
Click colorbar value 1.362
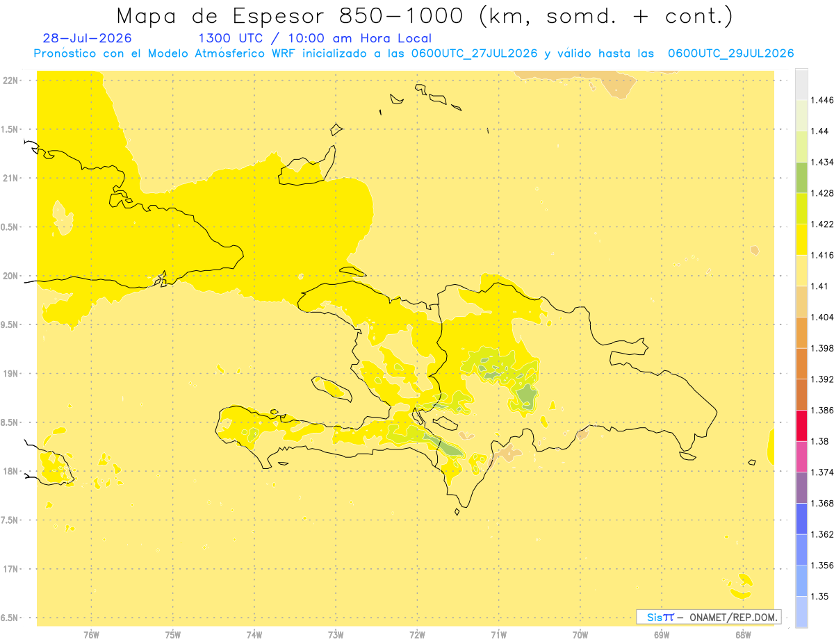click(822, 534)
